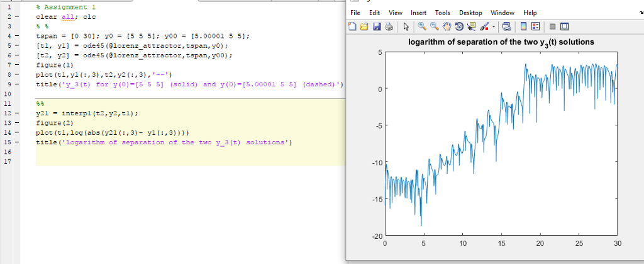Click code line 12 with interp1 in editor
Image resolution: width=644 pixels, height=264 pixels.
87,113
